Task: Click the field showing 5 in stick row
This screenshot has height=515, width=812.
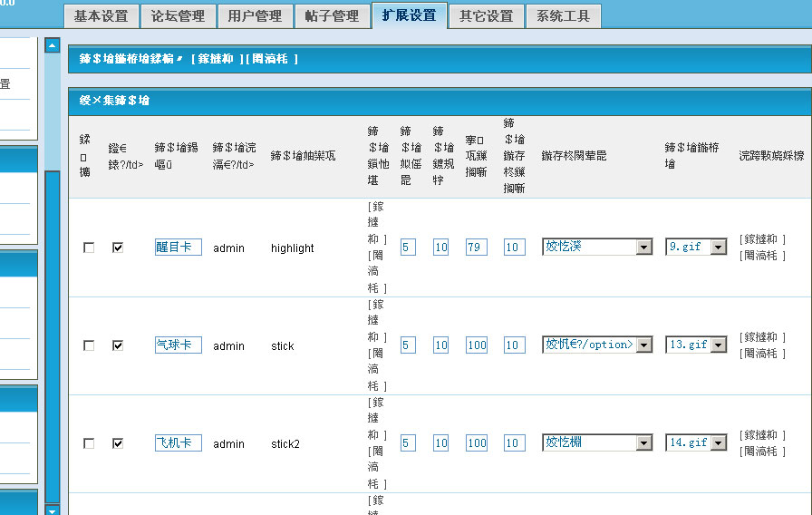Action: (408, 345)
